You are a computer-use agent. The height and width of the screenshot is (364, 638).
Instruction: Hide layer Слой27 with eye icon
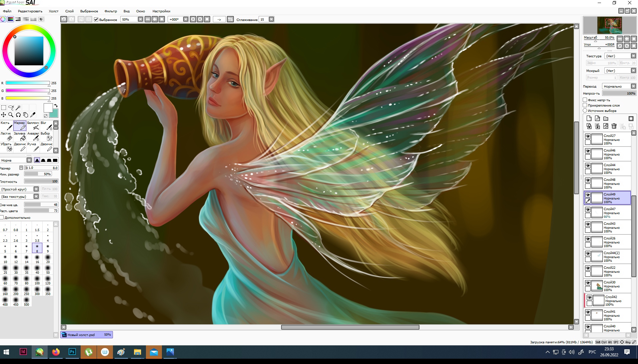[588, 137]
